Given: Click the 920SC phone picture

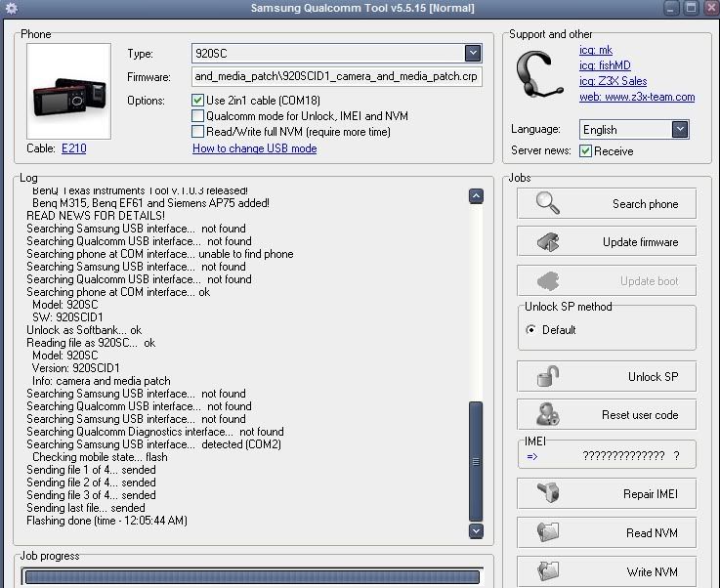Looking at the screenshot, I should pyautogui.click(x=69, y=92).
